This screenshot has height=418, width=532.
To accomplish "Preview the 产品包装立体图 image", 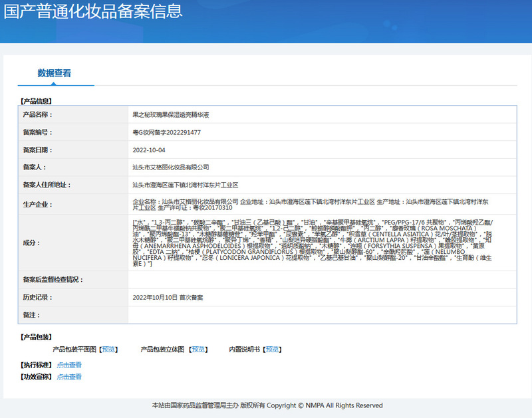I will (x=198, y=349).
